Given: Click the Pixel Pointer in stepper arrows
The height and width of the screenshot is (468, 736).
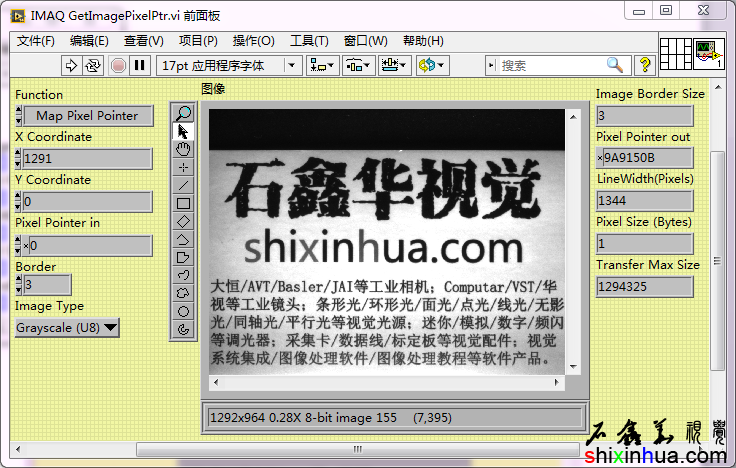Looking at the screenshot, I should [18, 246].
